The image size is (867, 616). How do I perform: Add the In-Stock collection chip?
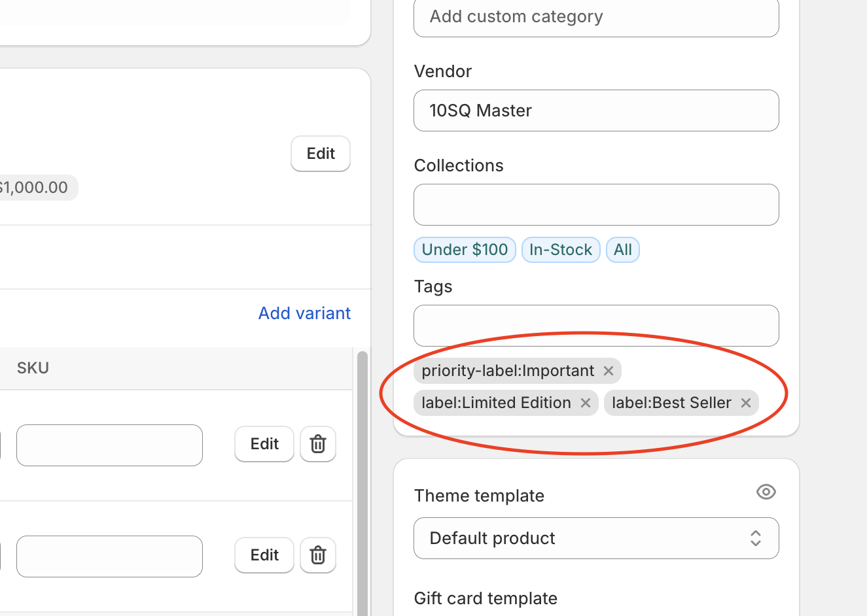pos(561,250)
